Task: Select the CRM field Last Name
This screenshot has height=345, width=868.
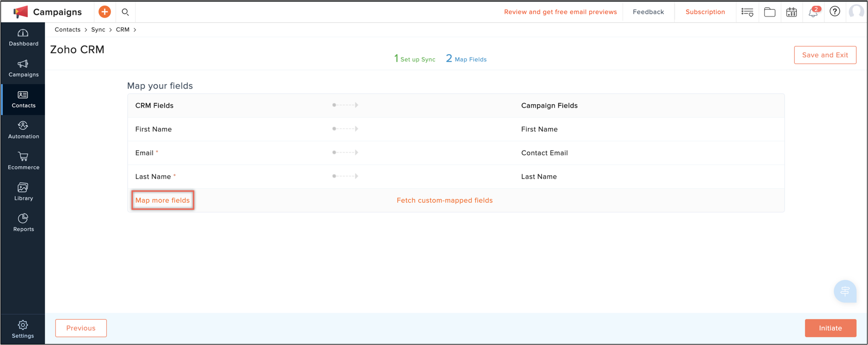Action: [153, 177]
